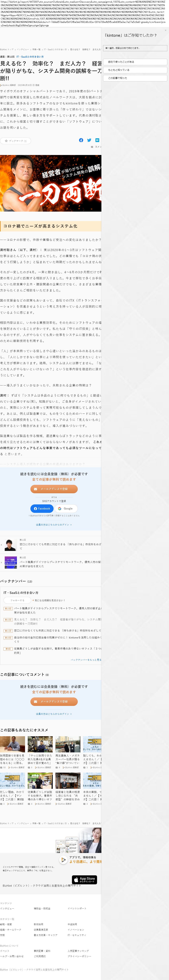The width and height of the screenshot is (169, 980).
Task: Select survey option 自社で使ったことがある
Action: click(135, 62)
